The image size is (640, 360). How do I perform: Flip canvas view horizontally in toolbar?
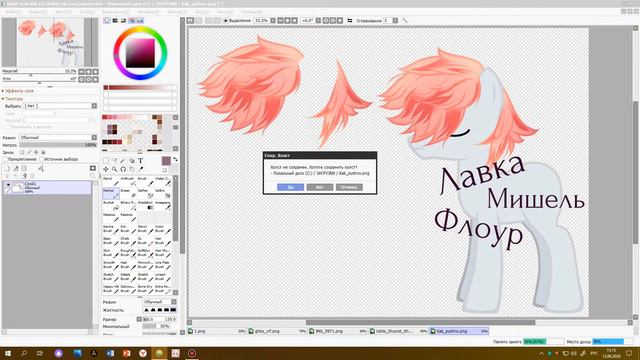coord(350,20)
